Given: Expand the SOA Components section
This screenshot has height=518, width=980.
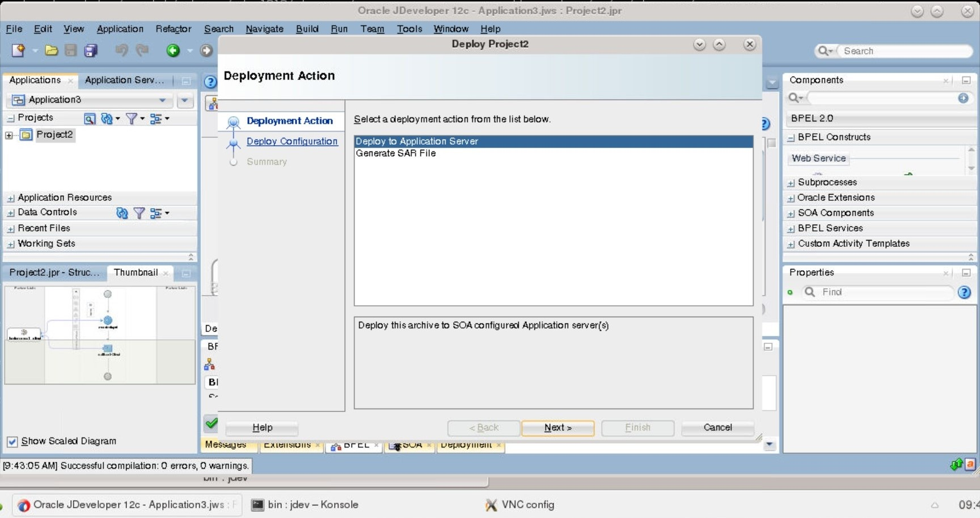Looking at the screenshot, I should point(791,213).
